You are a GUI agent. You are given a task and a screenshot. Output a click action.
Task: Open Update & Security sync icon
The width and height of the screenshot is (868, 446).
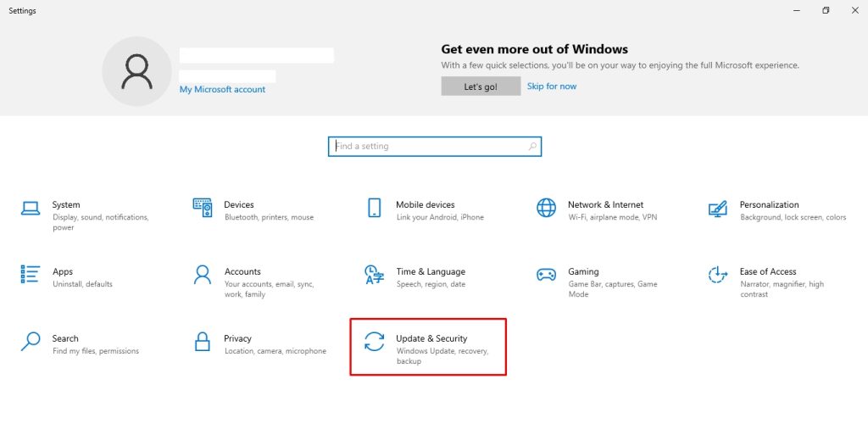tap(374, 342)
